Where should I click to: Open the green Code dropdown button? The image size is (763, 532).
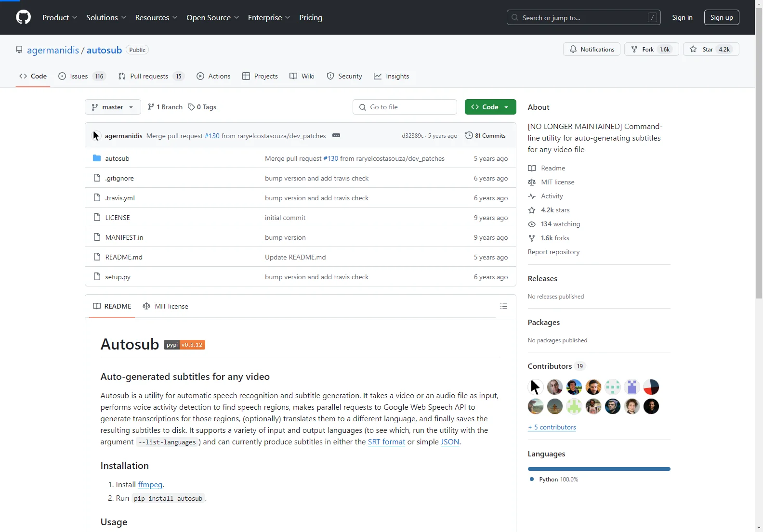[490, 107]
